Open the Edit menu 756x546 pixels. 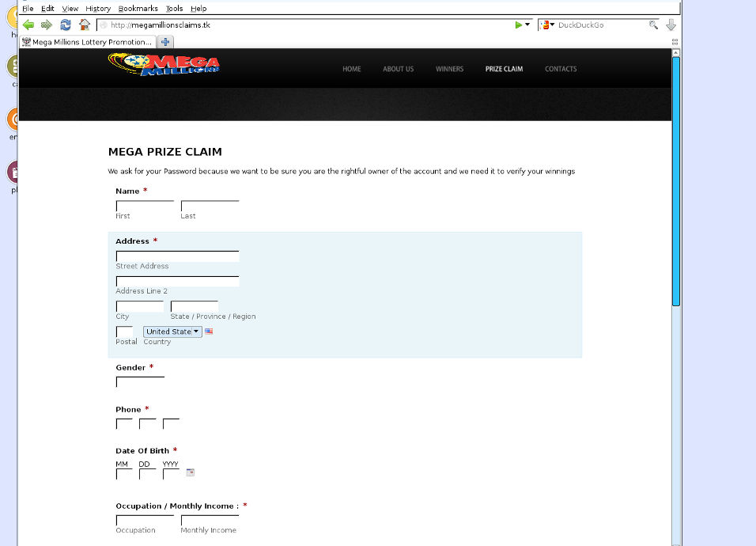(47, 8)
